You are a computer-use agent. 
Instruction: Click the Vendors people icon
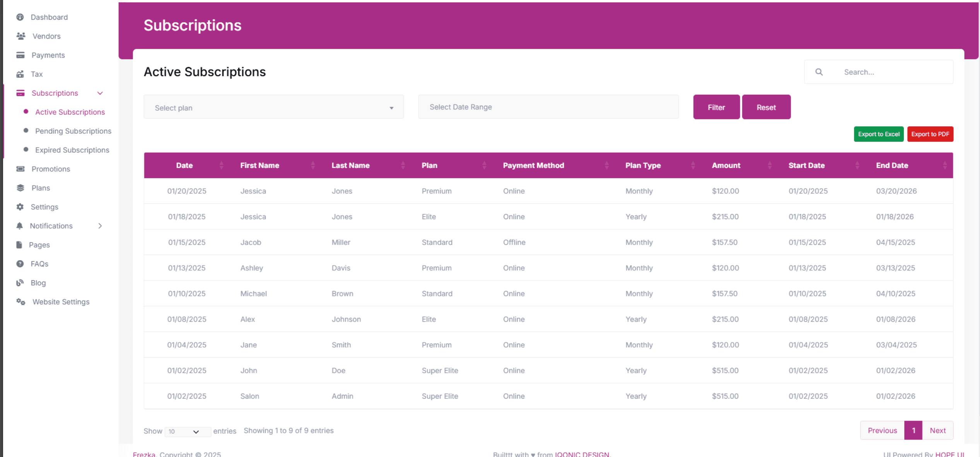point(21,36)
